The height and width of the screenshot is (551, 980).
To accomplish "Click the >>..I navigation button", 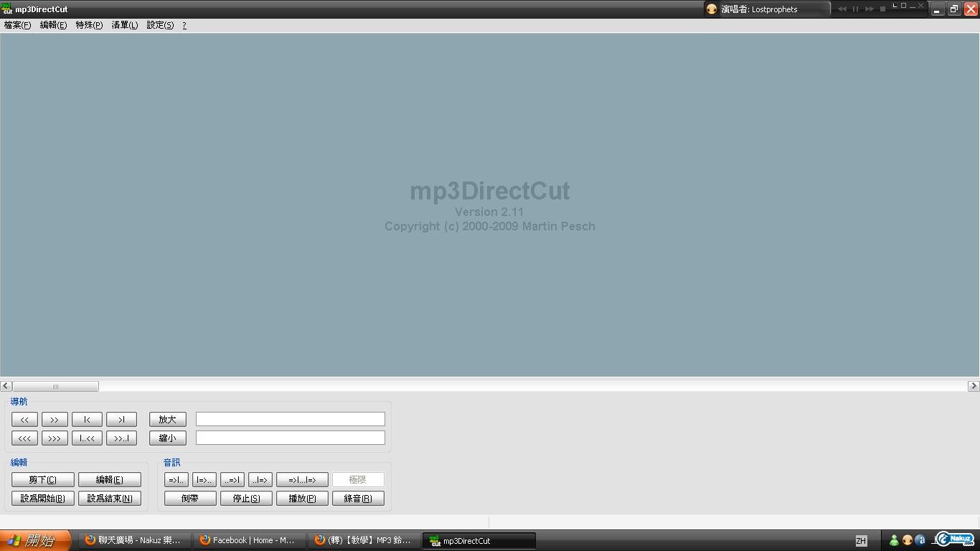I will (x=121, y=438).
